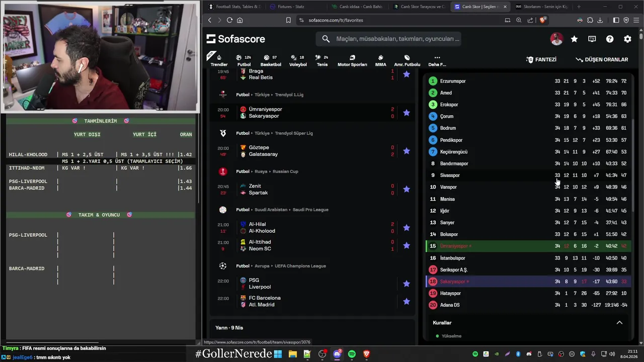Viewport: 644px width, 362px height.
Task: Open the TV schedule icon in the Sofascore header
Action: tap(592, 39)
